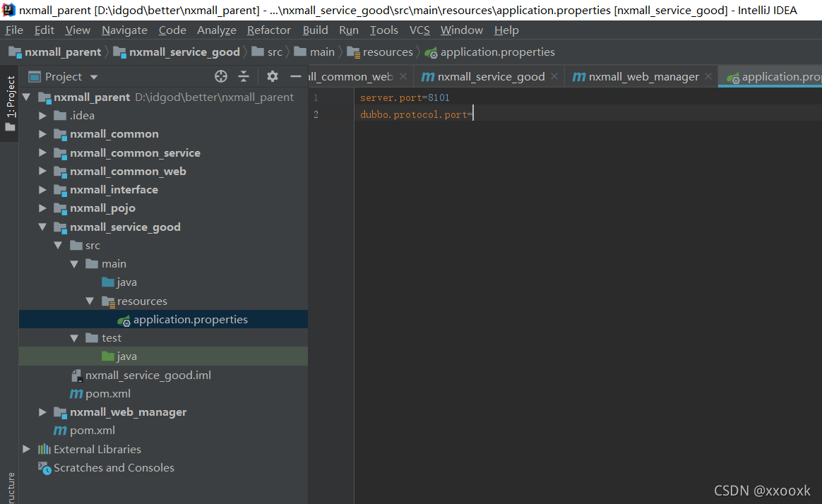Click line number 1 in editor gutter

click(x=316, y=97)
